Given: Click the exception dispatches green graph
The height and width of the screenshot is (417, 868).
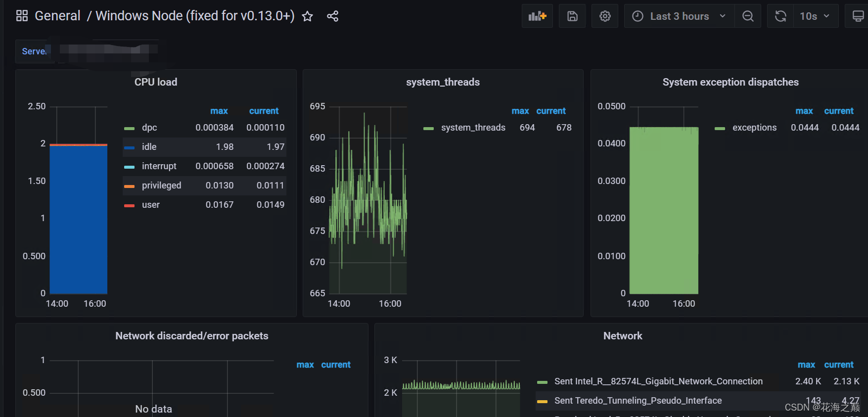Looking at the screenshot, I should point(664,211).
